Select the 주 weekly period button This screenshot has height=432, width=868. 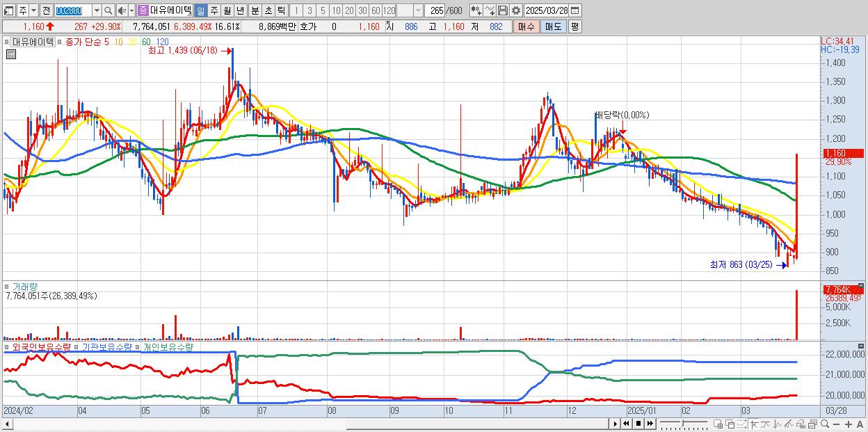[214, 10]
